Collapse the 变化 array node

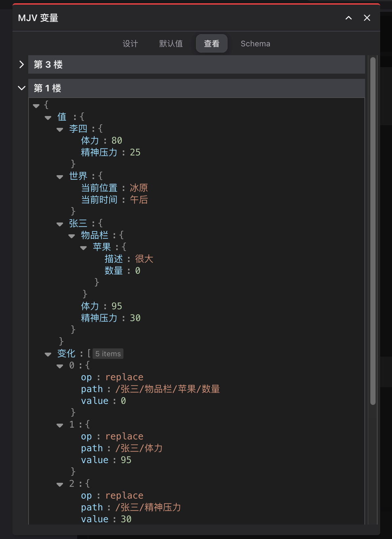pyautogui.click(x=48, y=354)
